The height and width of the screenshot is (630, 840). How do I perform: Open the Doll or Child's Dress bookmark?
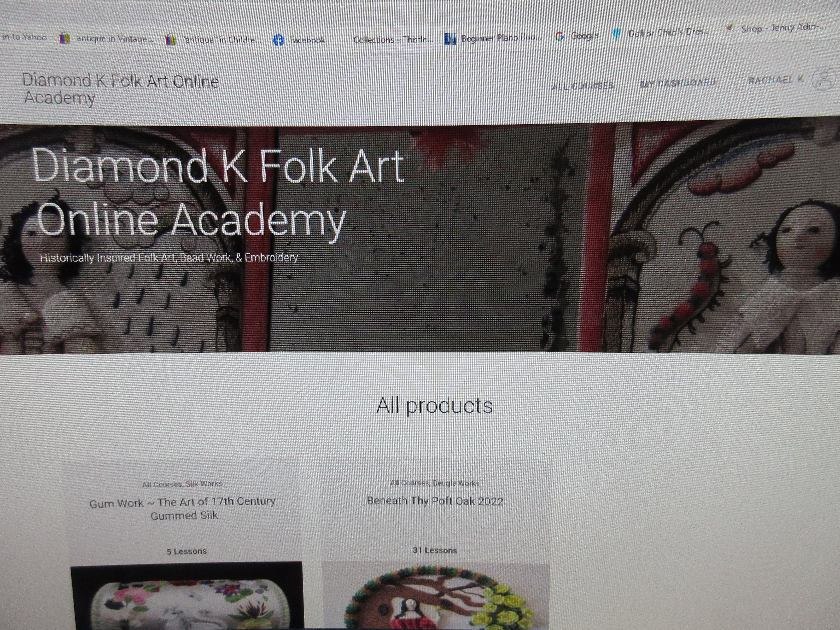point(661,33)
